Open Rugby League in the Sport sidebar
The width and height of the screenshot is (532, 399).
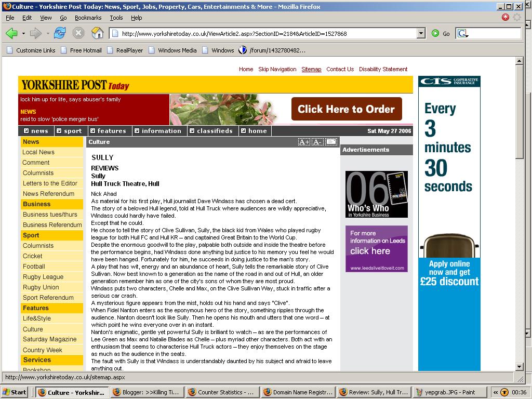43,277
